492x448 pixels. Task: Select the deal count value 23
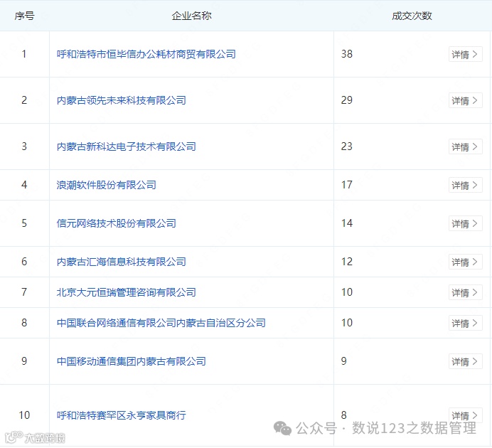click(x=347, y=146)
